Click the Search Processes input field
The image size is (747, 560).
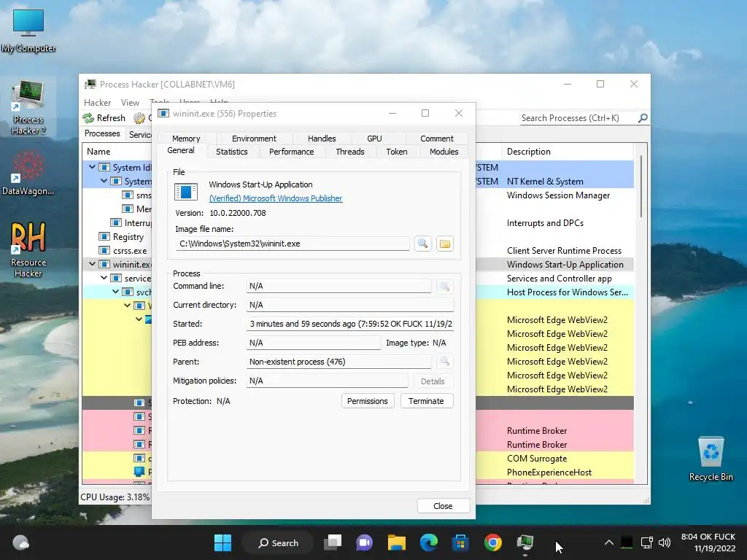578,117
